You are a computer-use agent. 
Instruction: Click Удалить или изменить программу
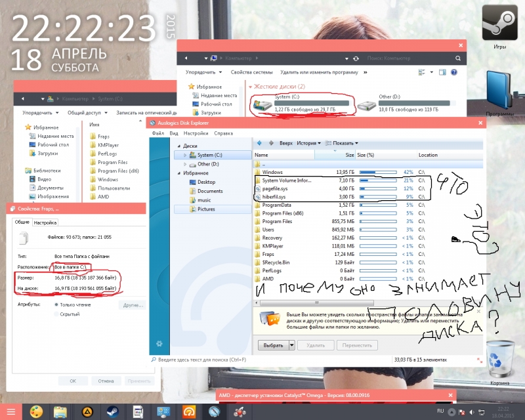click(x=319, y=72)
